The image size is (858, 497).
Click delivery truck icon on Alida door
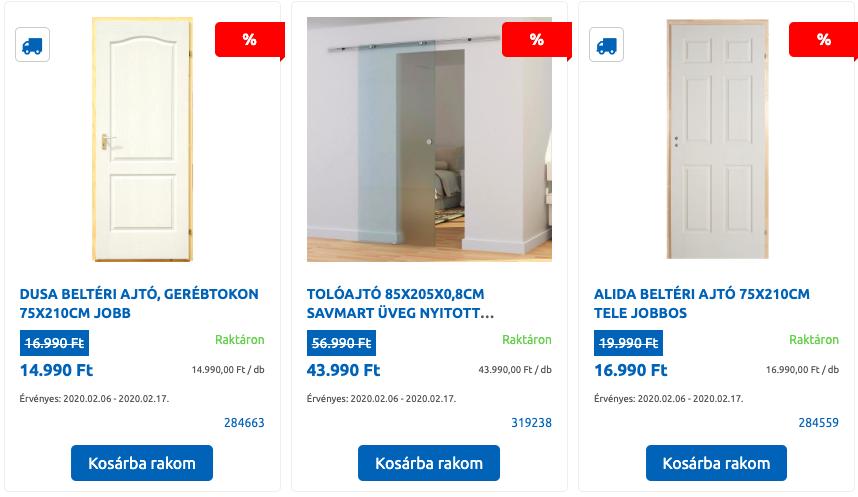point(606,45)
